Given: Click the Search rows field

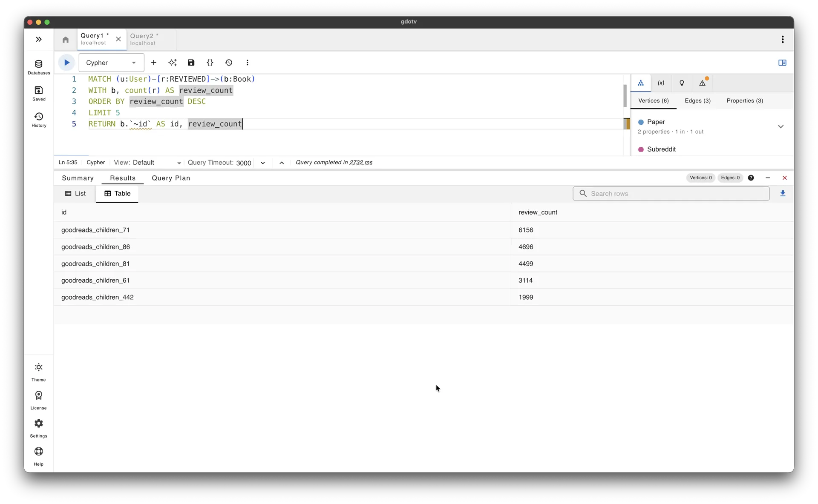Looking at the screenshot, I should pos(671,194).
